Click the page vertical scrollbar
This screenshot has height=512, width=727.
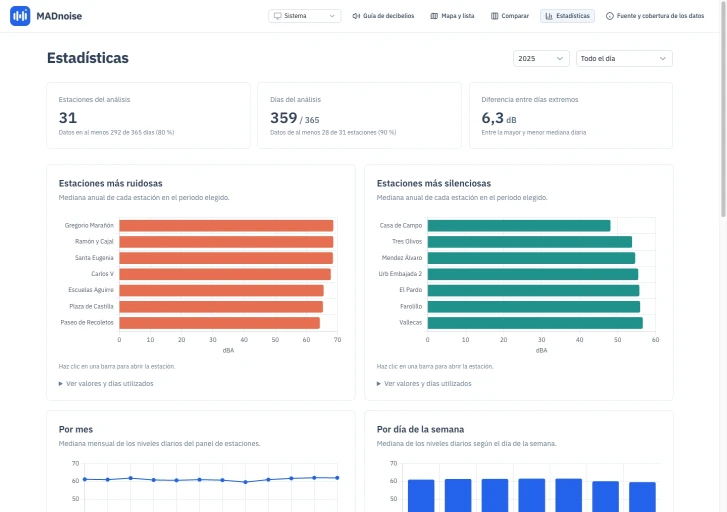723,109
